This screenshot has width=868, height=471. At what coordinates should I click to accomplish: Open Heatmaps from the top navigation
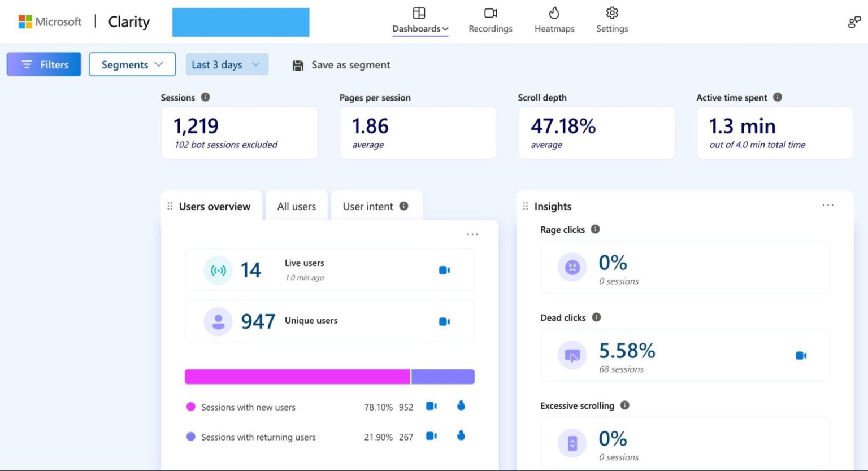click(x=554, y=20)
